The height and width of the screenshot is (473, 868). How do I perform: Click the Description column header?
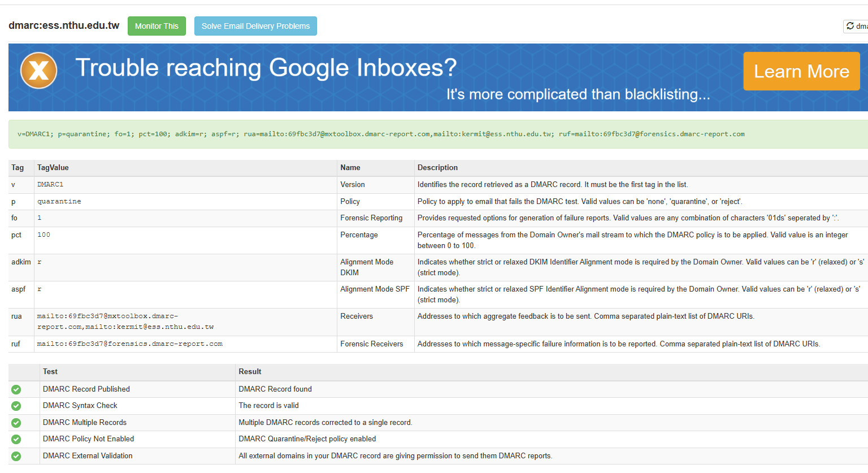pyautogui.click(x=437, y=167)
